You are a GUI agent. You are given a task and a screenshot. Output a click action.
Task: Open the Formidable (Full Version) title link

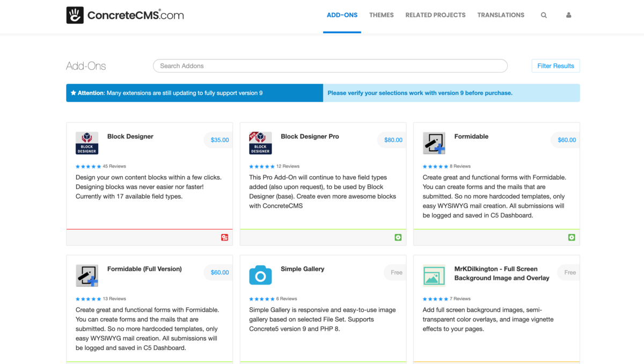click(x=144, y=269)
